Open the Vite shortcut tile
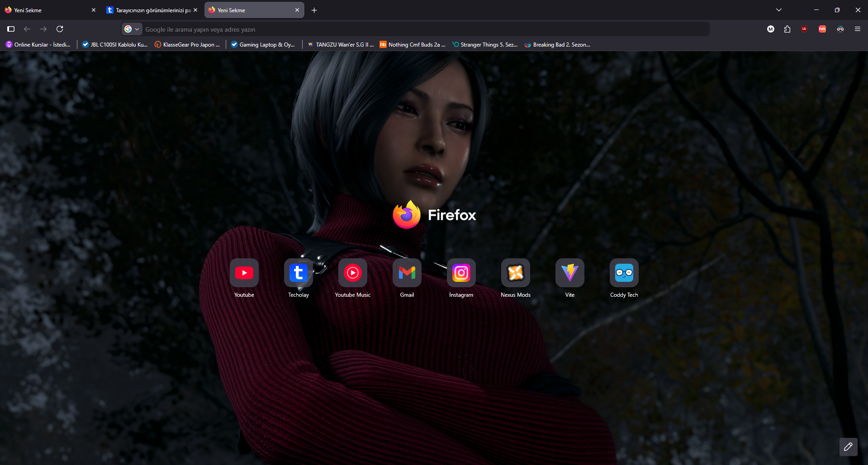The image size is (868, 465). (x=570, y=273)
